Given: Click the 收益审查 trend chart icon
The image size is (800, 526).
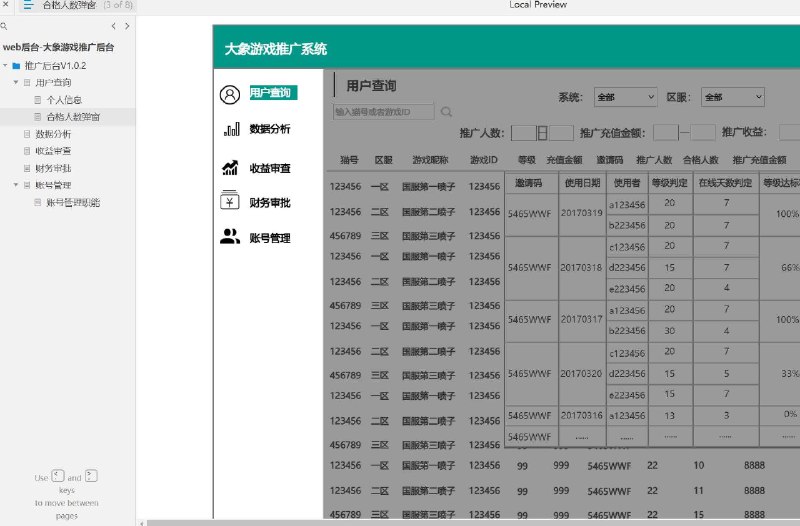Looking at the screenshot, I should pyautogui.click(x=230, y=167).
